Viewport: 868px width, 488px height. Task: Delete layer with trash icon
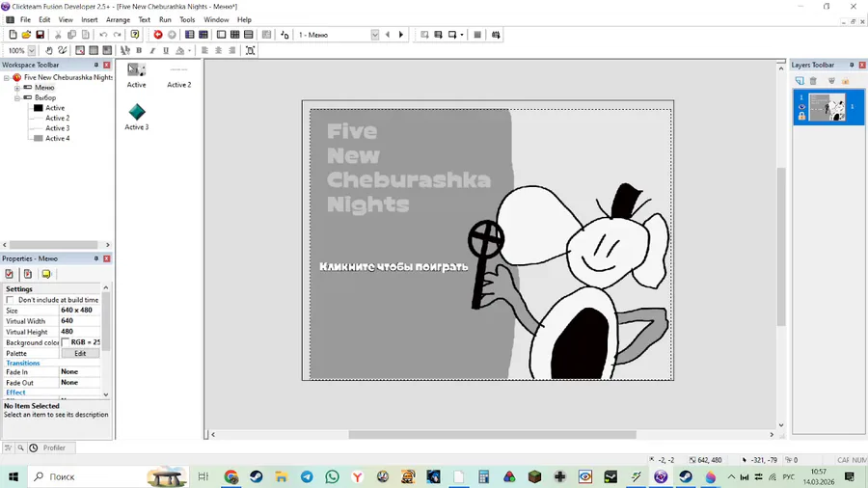813,81
